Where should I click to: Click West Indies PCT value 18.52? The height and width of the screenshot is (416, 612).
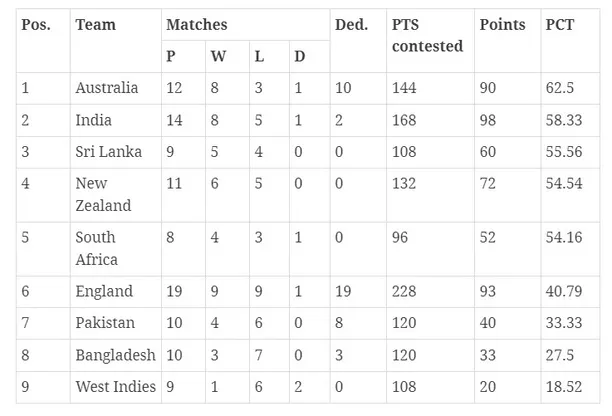pyautogui.click(x=565, y=386)
